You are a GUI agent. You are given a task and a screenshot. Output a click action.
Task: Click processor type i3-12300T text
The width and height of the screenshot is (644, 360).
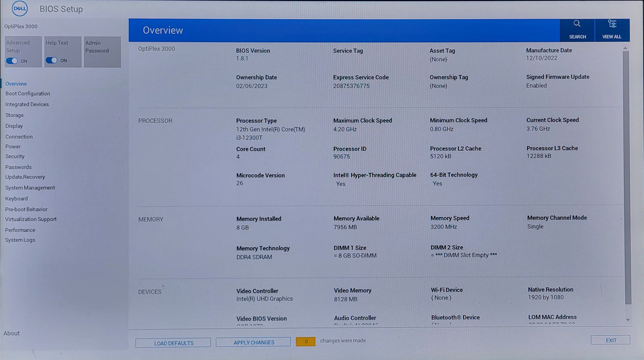pos(250,138)
